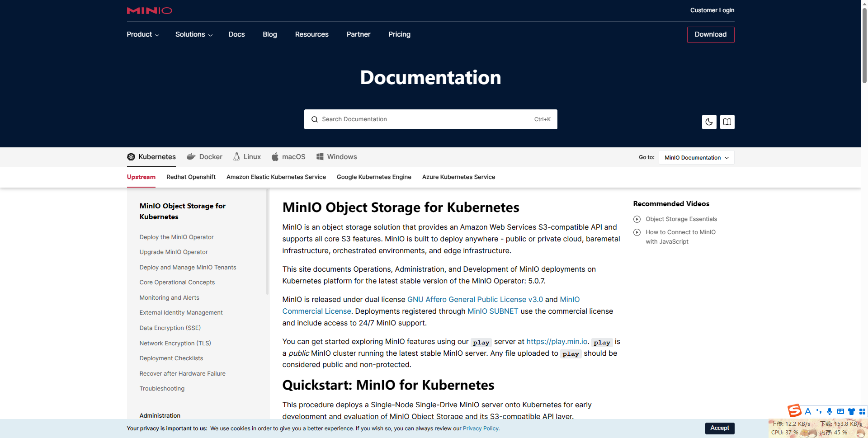Open Data Encryption (SSE) in sidebar
This screenshot has height=438, width=868.
[x=170, y=328]
